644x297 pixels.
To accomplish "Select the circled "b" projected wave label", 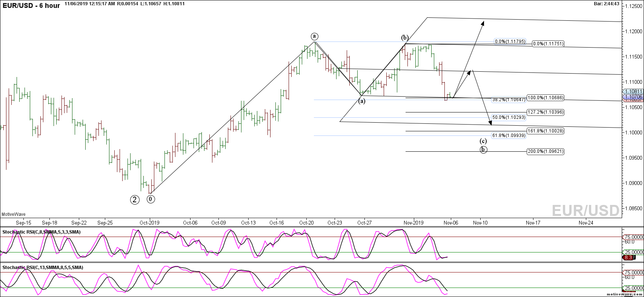I will [483, 149].
